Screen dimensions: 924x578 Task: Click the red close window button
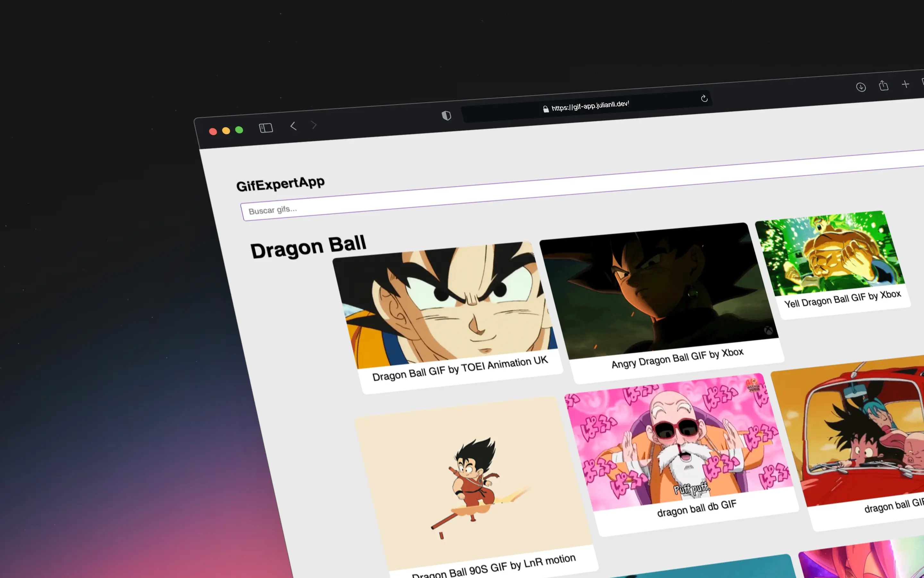tap(213, 132)
